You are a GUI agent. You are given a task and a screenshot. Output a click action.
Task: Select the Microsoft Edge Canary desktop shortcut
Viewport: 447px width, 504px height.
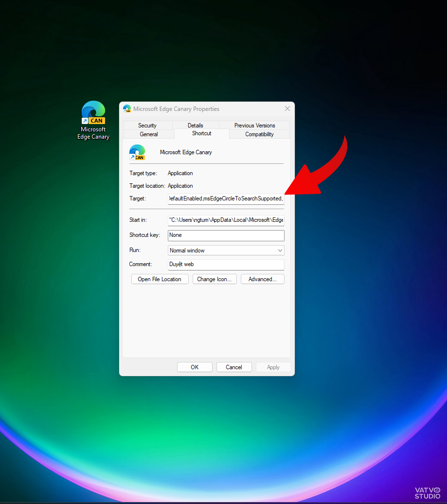point(93,120)
